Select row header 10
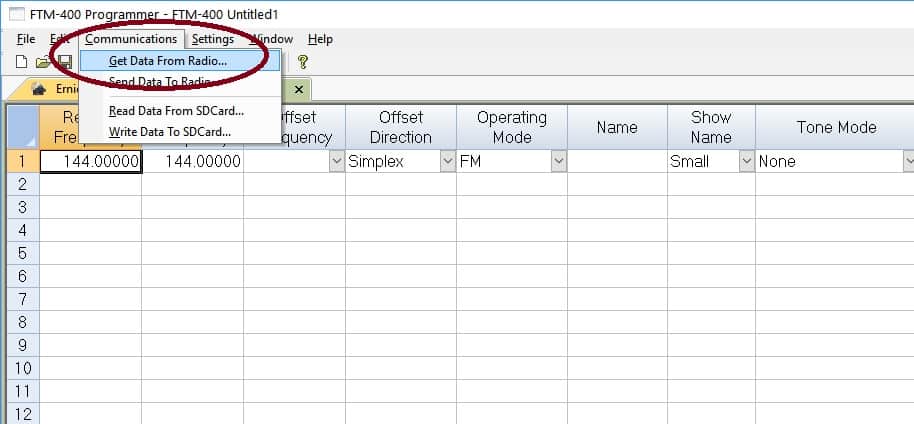Image resolution: width=914 pixels, height=424 pixels. click(x=23, y=369)
